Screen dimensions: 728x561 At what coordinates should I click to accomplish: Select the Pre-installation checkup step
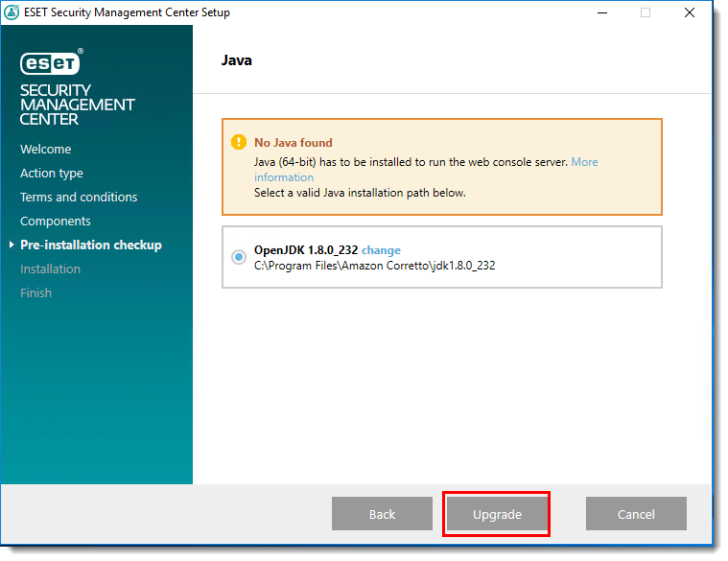click(91, 245)
